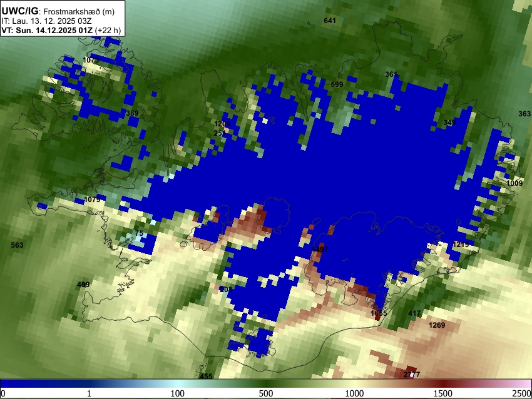Click the map value 563
The image size is (532, 399).
pos(18,245)
